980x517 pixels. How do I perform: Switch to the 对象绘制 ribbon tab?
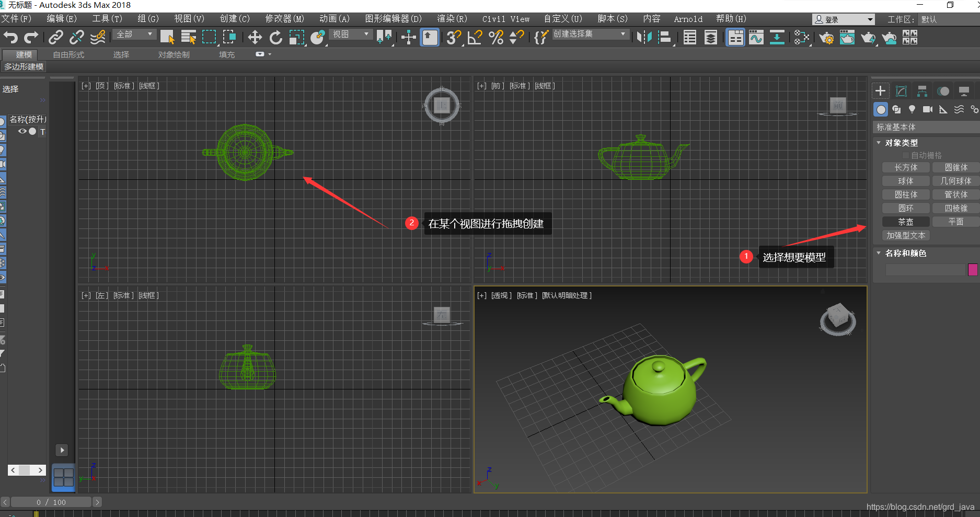click(174, 54)
